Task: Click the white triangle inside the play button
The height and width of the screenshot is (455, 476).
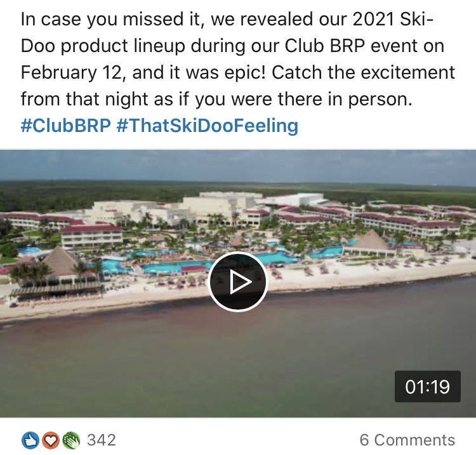Action: 241,282
